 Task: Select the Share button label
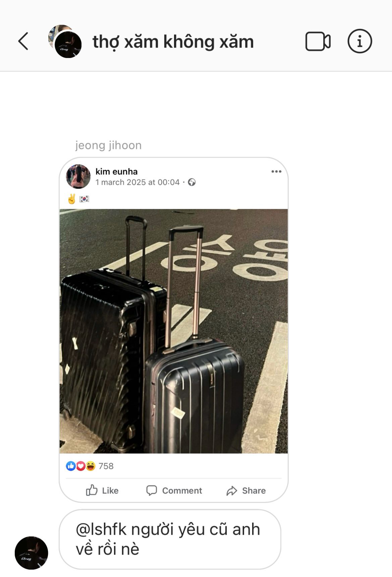(254, 491)
